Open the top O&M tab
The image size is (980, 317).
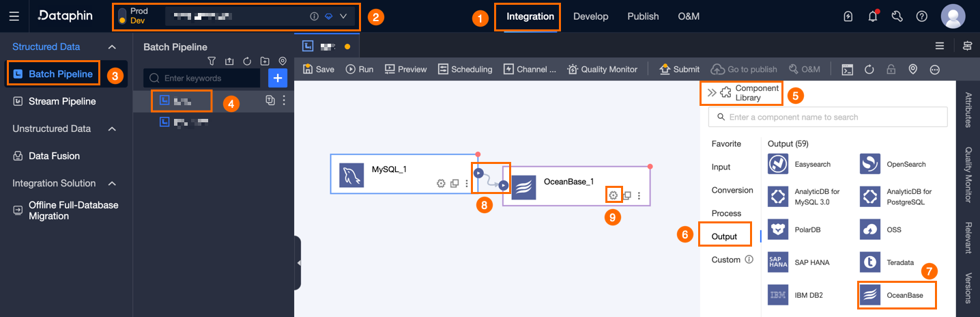pos(689,16)
